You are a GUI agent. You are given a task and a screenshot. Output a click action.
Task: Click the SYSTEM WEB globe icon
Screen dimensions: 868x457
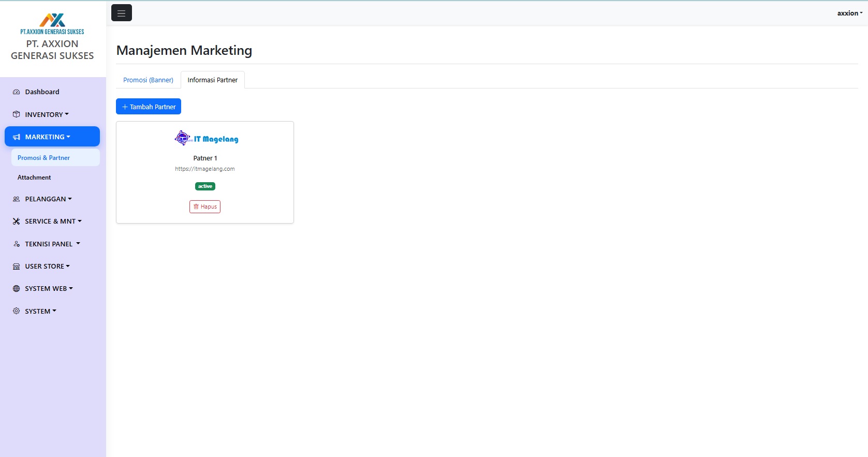tap(17, 289)
